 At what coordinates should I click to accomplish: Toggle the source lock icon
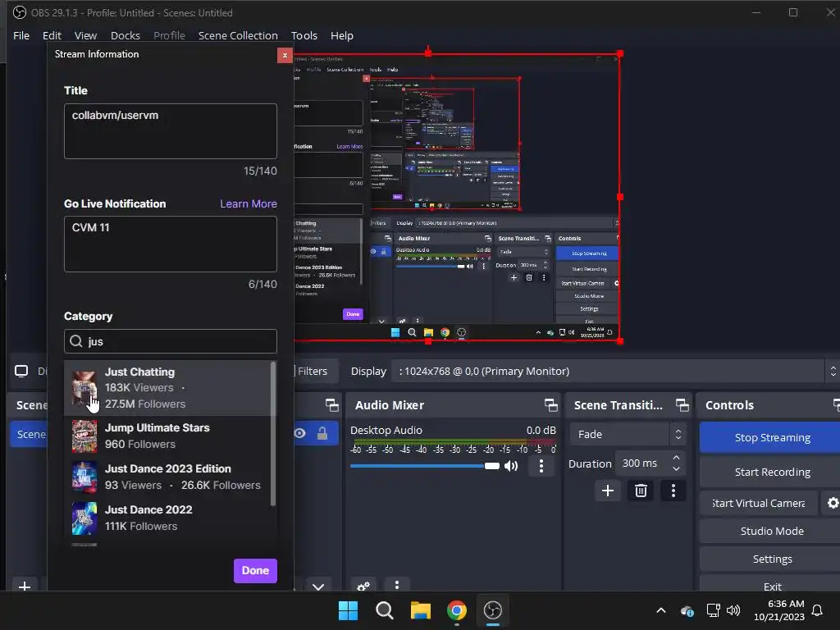322,433
